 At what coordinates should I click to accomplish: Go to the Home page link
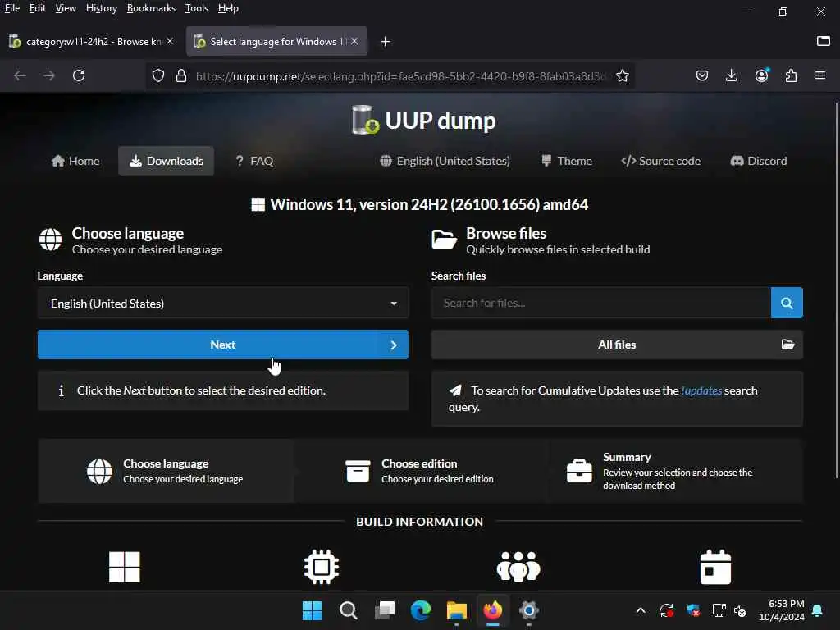point(75,161)
